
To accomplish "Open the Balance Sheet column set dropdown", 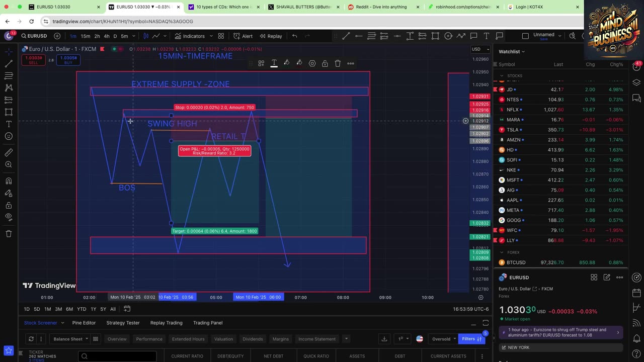I will coord(70,339).
